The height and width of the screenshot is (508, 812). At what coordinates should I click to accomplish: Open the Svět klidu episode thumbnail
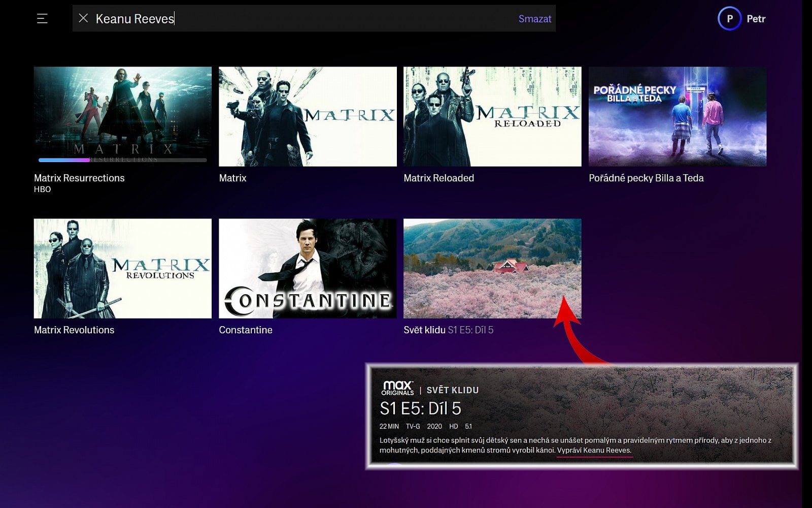tap(492, 268)
